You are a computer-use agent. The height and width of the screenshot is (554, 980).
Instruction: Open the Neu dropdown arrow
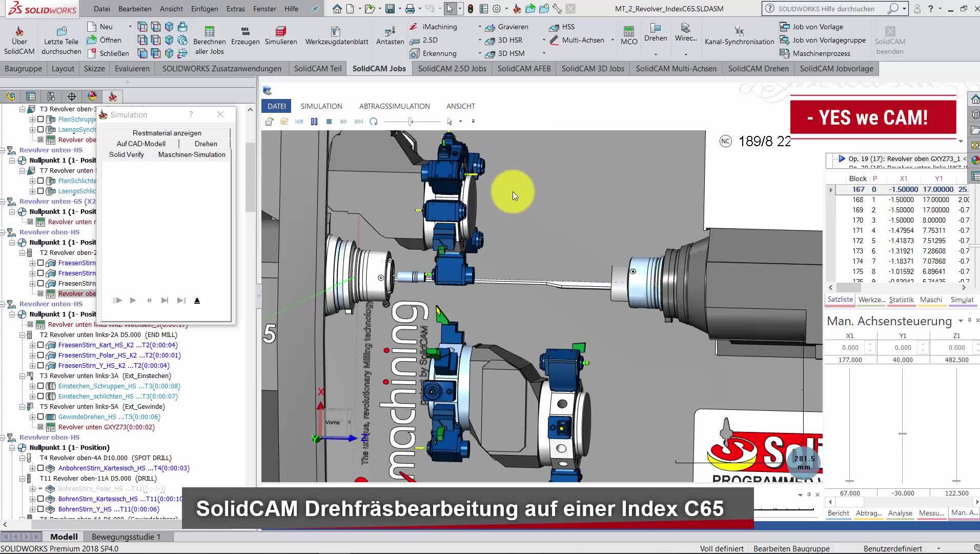point(130,27)
